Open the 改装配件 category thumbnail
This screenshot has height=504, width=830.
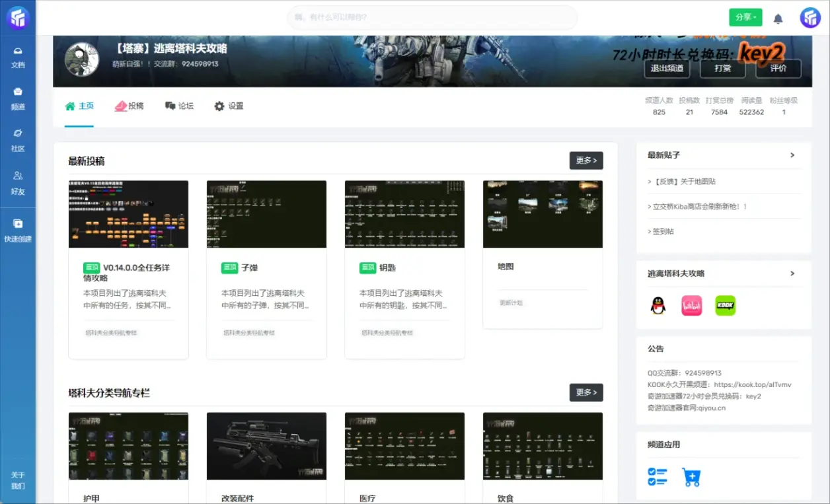coord(266,446)
